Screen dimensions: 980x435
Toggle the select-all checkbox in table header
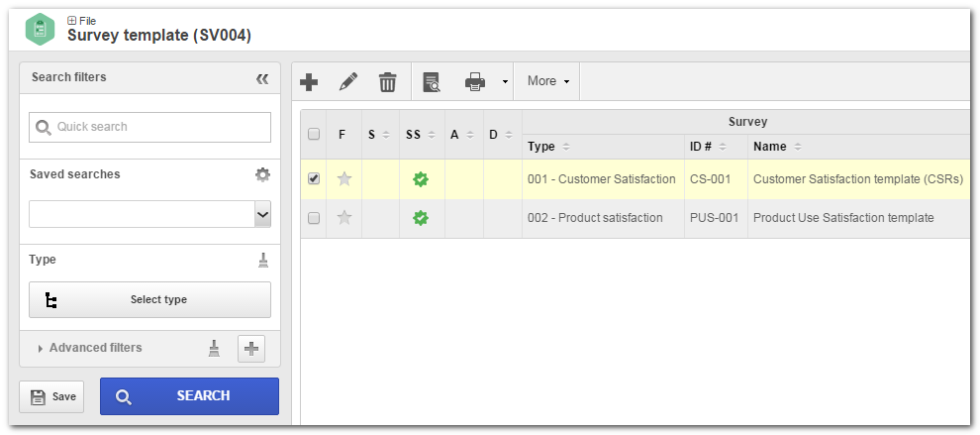[x=314, y=134]
